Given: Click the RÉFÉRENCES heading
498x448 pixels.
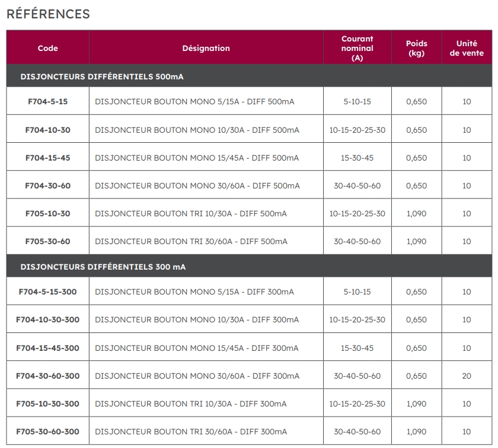Looking at the screenshot, I should (x=48, y=14).
